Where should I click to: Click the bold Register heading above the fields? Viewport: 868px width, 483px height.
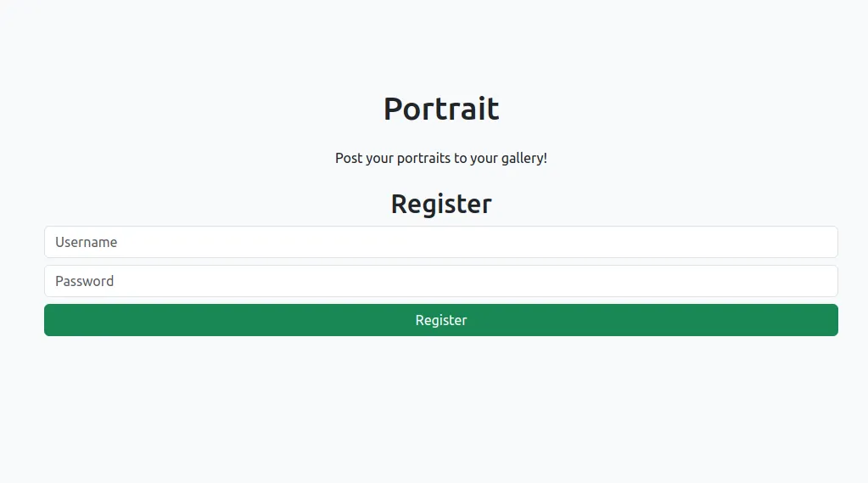pos(441,204)
